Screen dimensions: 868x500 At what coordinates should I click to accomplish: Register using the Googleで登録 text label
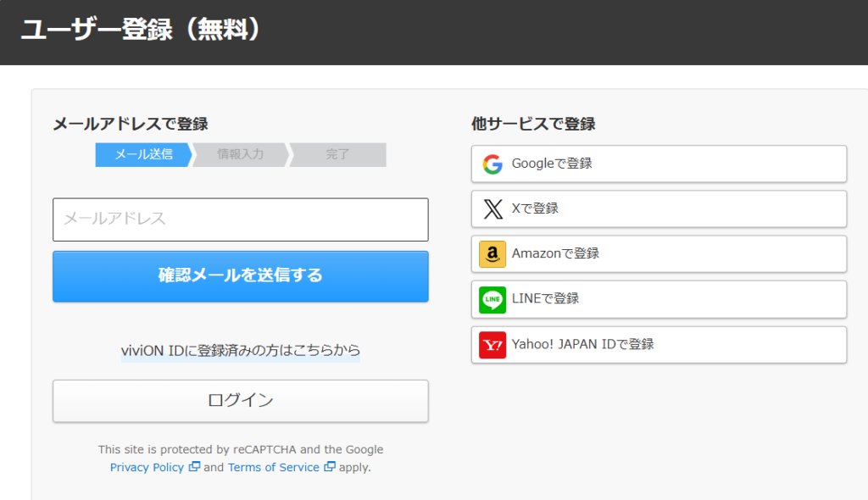coord(552,164)
